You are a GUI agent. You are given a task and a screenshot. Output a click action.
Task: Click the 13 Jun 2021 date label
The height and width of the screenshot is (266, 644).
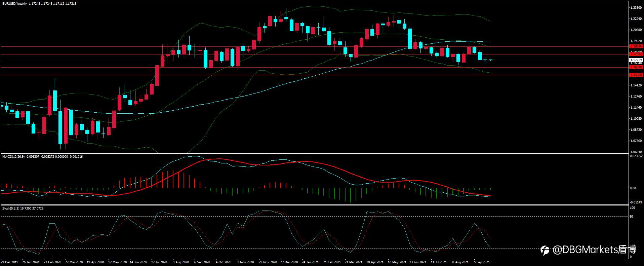(418, 262)
